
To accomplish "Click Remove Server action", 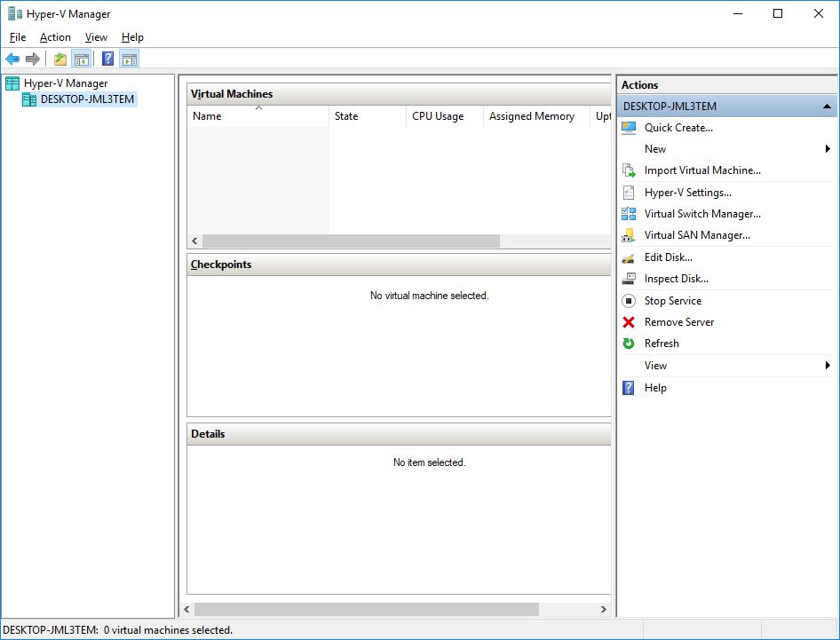I will coord(678,322).
